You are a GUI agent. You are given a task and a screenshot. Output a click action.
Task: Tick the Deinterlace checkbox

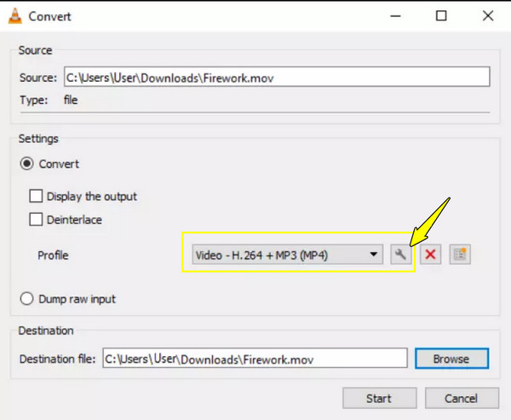tap(36, 220)
